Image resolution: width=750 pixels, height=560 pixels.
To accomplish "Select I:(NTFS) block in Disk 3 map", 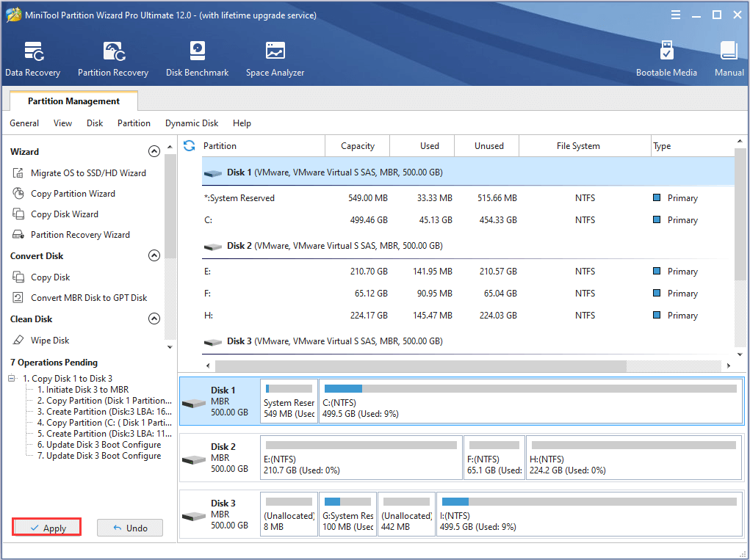I will click(589, 514).
